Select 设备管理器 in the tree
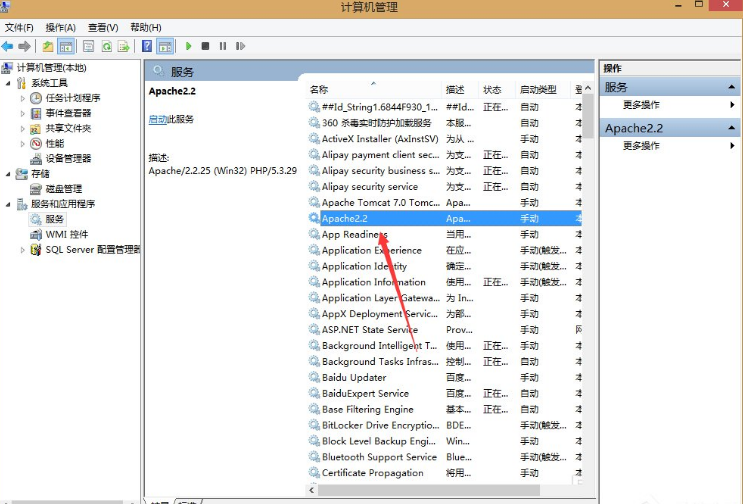Image resolution: width=743 pixels, height=504 pixels. tap(67, 158)
